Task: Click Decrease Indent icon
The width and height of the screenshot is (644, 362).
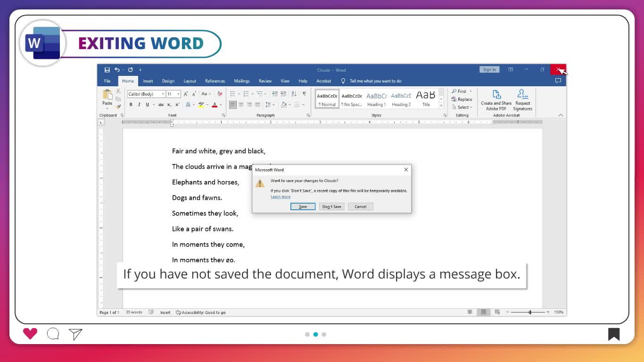Action: 275,94
